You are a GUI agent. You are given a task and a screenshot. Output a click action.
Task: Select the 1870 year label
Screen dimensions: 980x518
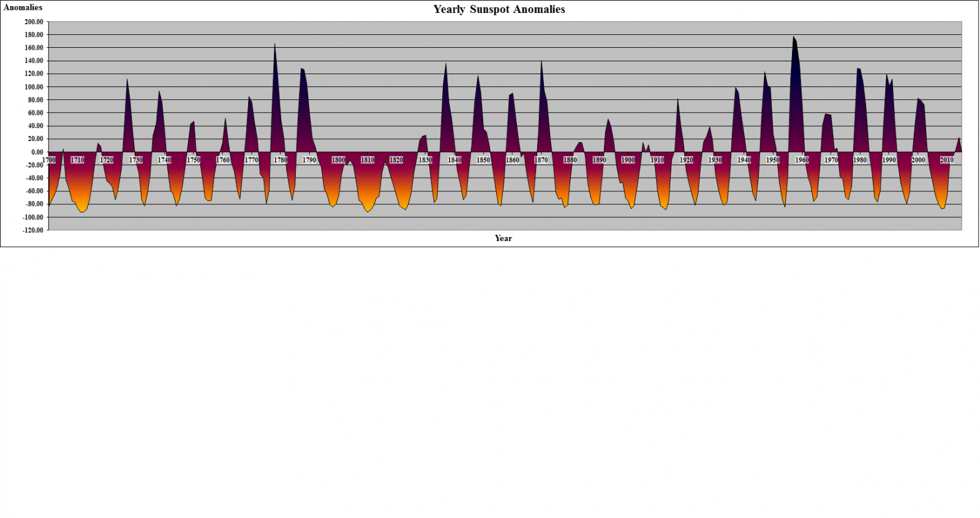(x=541, y=160)
